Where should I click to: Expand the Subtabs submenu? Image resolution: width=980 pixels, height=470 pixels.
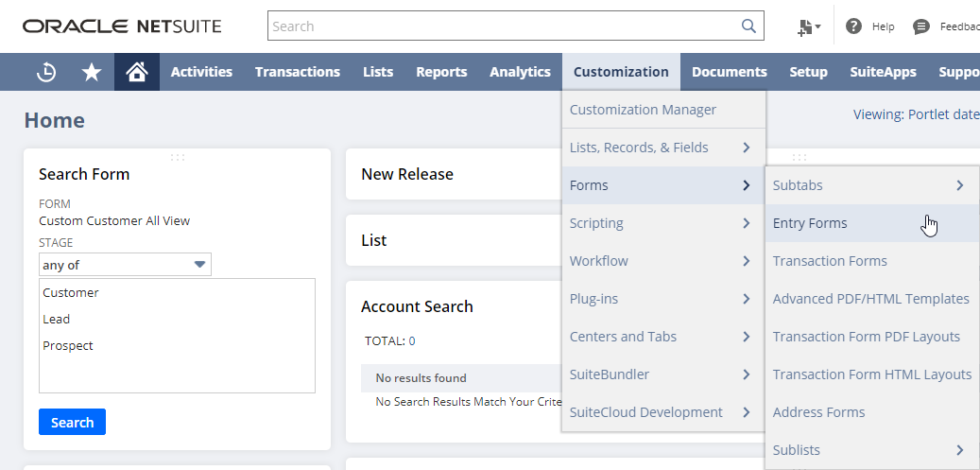click(x=959, y=185)
